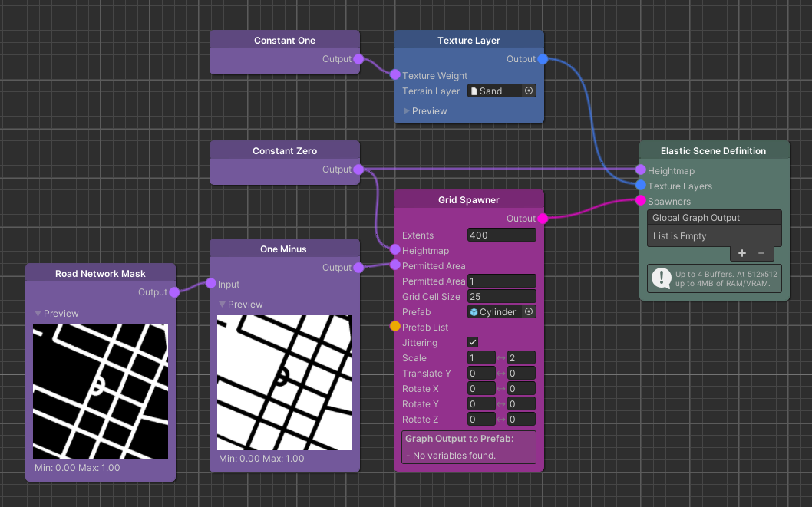Click the Texture Layer blue output port
This screenshot has width=812, height=507.
543,59
